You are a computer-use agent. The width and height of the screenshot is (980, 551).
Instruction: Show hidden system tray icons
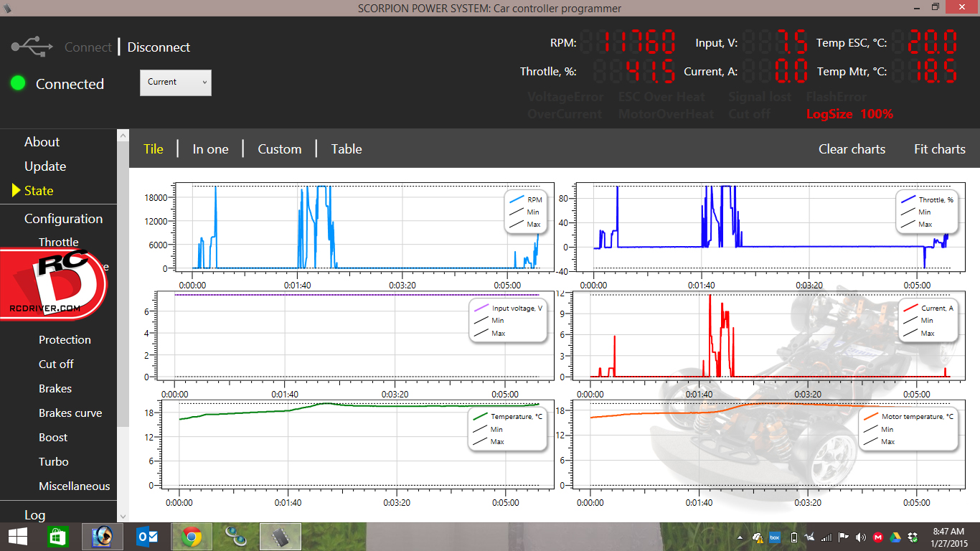pyautogui.click(x=740, y=537)
